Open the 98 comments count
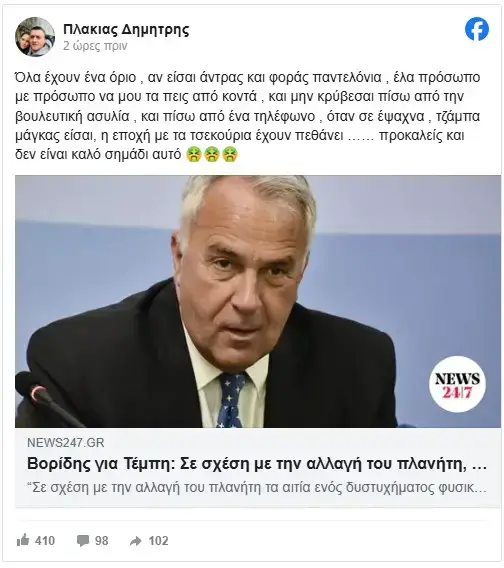Screen dimensions: 504x568 [x=101, y=540]
